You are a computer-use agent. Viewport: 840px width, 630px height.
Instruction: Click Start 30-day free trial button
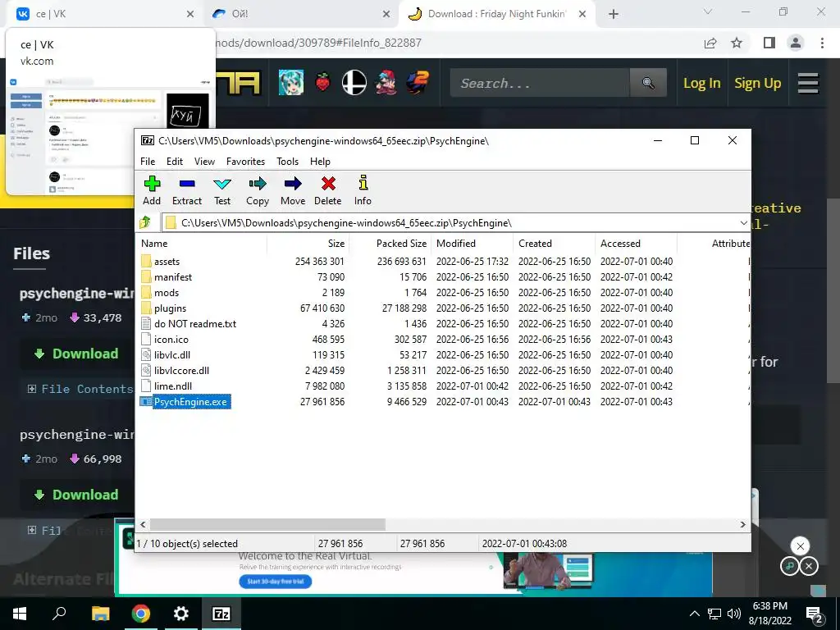[x=276, y=582]
